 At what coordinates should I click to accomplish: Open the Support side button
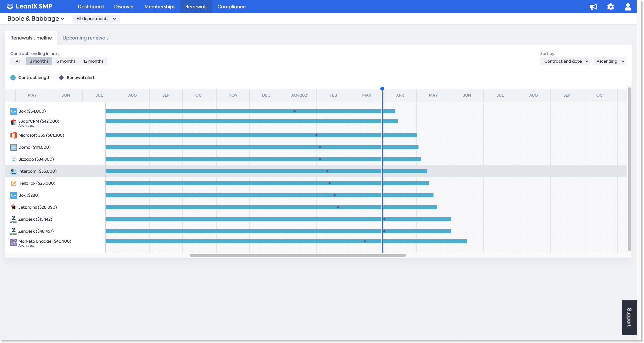click(x=629, y=317)
